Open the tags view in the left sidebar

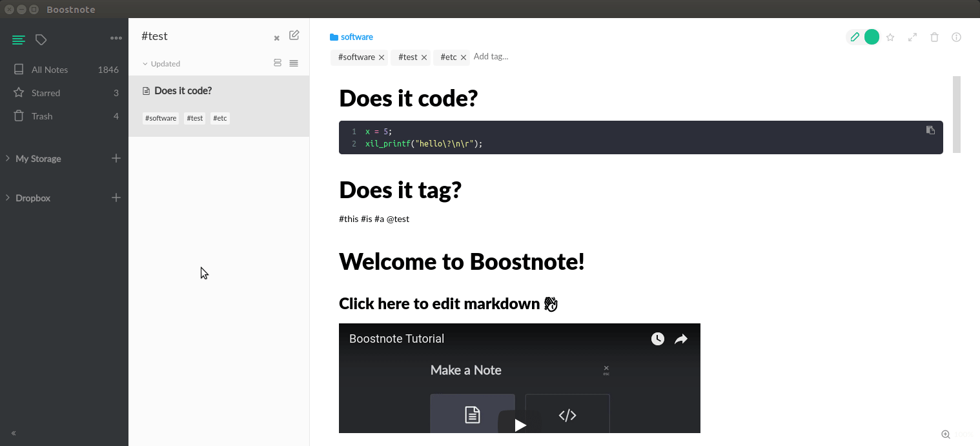[x=41, y=39]
